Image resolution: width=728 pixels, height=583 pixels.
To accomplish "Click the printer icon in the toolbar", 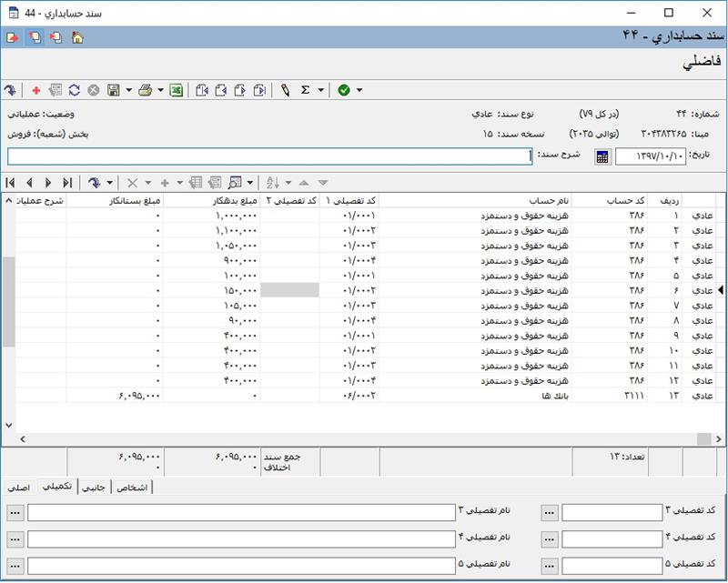I will [x=145, y=90].
